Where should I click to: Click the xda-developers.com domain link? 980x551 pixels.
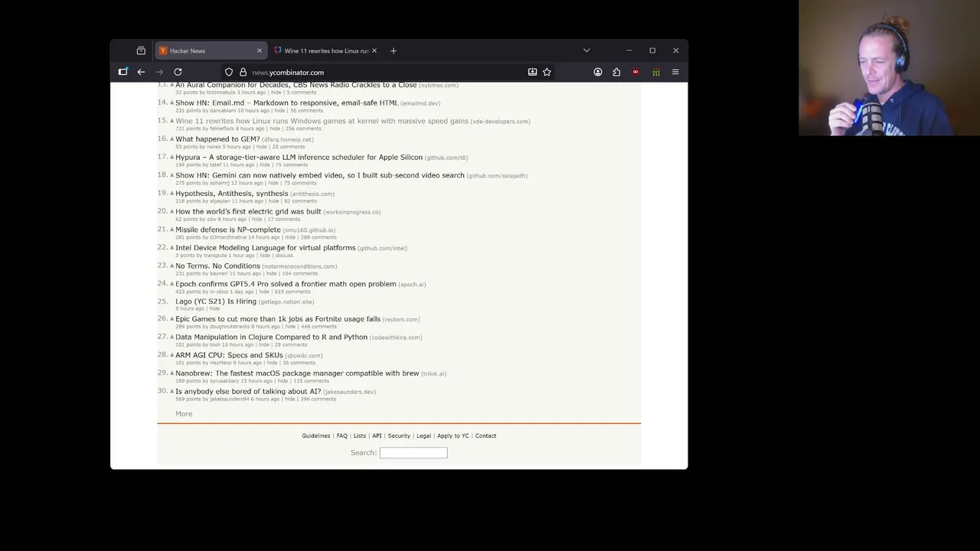point(501,122)
